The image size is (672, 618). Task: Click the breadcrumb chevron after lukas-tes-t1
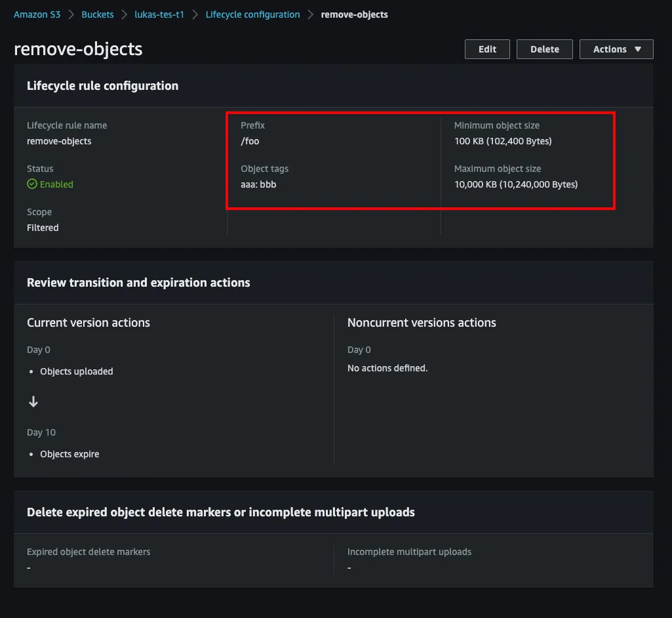[195, 14]
